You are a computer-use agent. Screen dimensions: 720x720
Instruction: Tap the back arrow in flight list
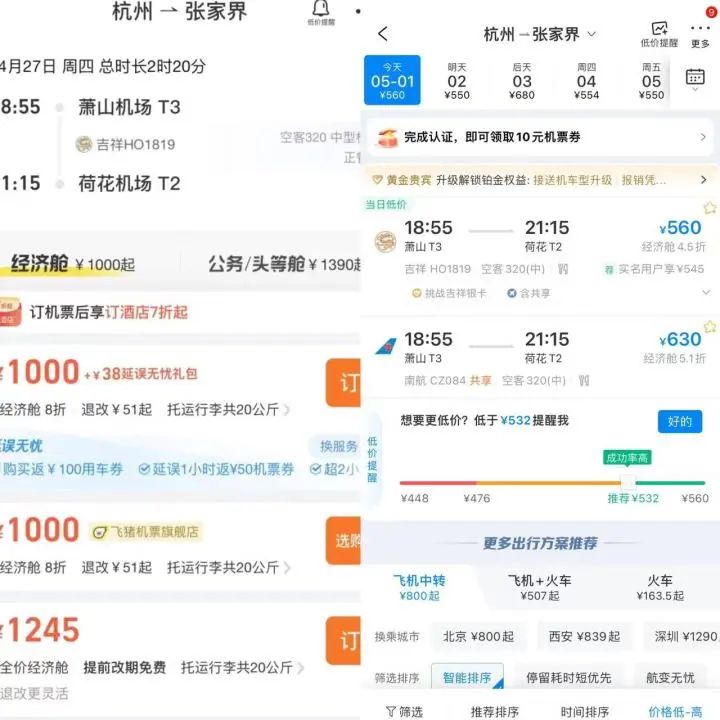pos(383,34)
